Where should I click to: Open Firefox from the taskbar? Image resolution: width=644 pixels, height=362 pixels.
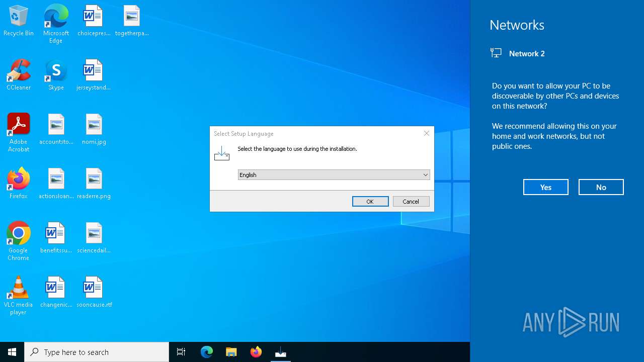point(256,352)
